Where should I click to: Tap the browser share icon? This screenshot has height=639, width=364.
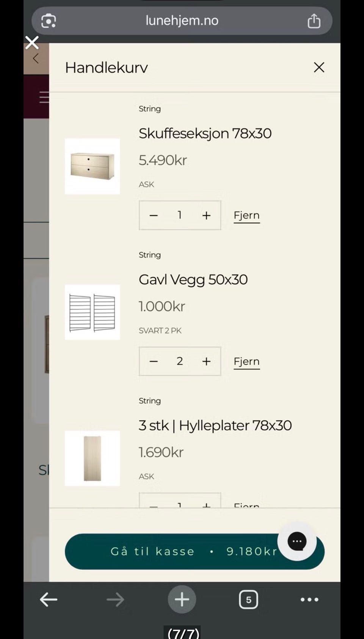314,20
